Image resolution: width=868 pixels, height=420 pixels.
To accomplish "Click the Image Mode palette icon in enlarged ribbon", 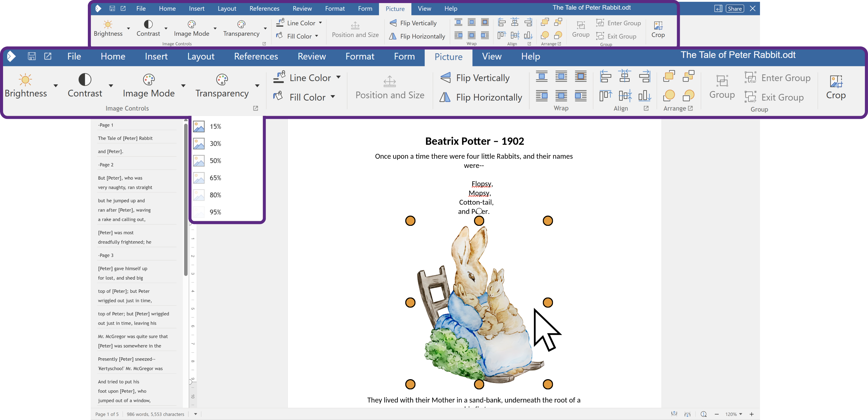I will (149, 80).
